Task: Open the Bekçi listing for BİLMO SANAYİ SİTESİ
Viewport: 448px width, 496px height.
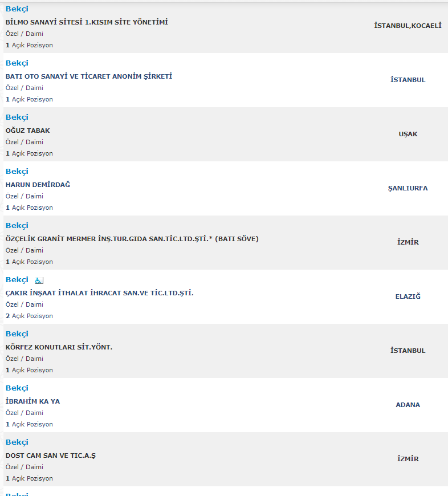Action: pos(17,9)
